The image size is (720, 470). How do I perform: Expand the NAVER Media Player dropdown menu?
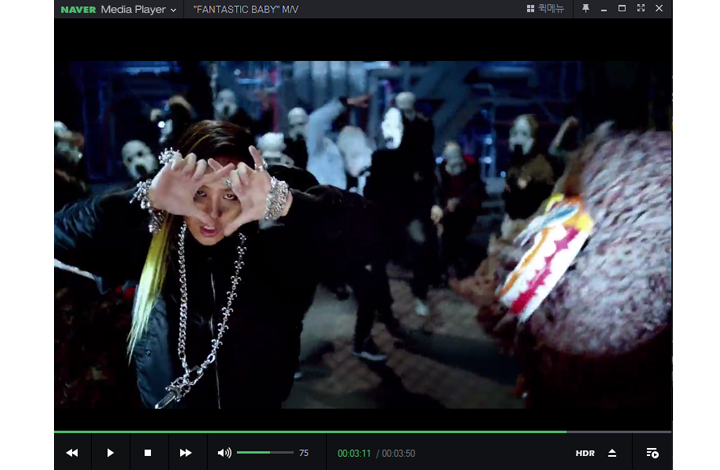pos(173,10)
